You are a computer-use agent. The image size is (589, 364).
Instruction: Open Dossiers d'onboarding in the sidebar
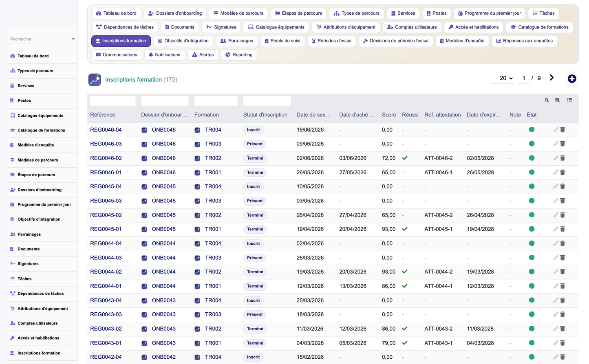click(x=40, y=190)
